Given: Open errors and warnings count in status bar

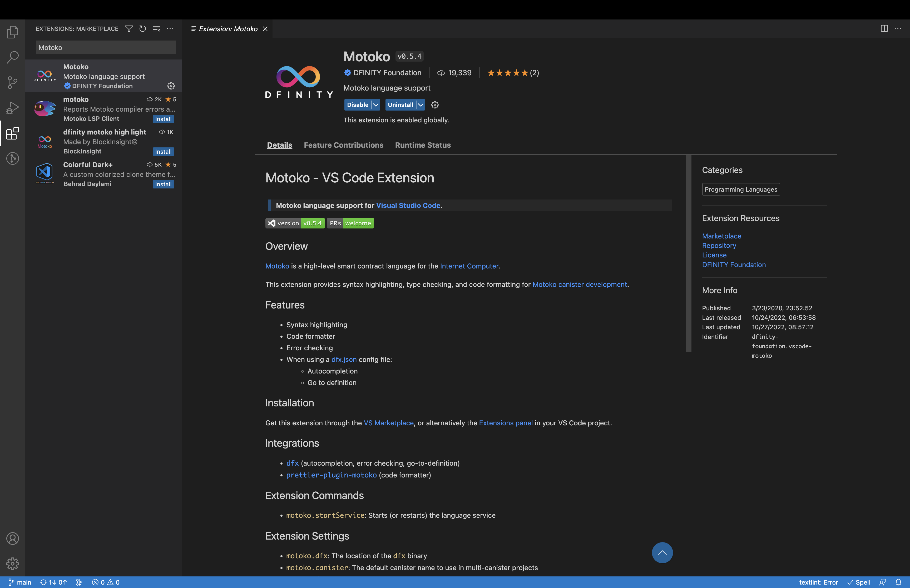Looking at the screenshot, I should pos(106,582).
